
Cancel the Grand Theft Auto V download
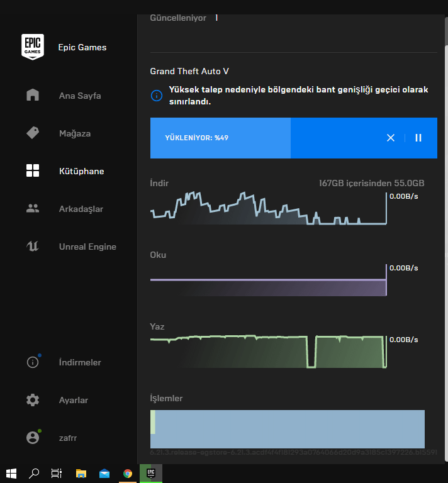click(391, 138)
